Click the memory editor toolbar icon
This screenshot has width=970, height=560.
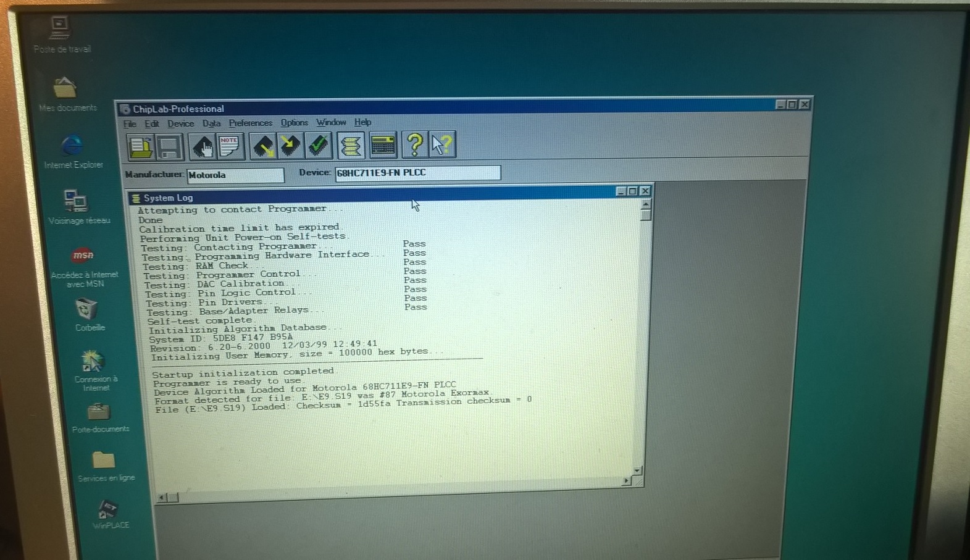tap(383, 145)
